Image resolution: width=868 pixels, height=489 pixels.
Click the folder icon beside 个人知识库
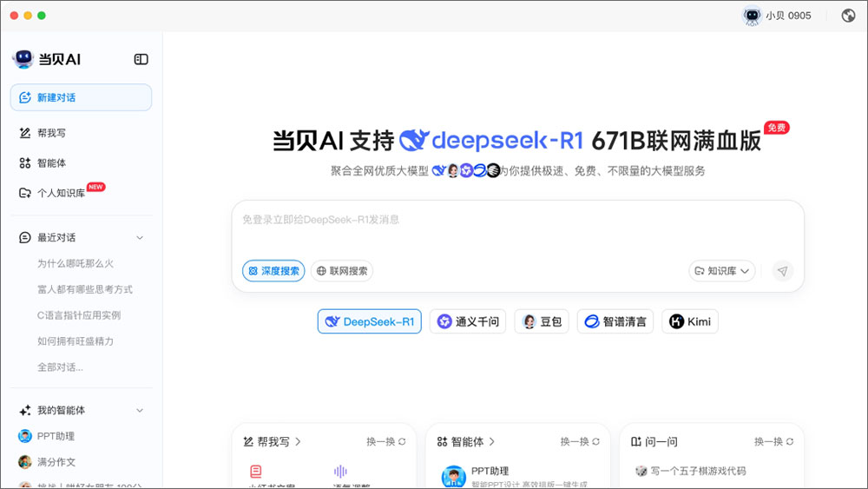25,193
